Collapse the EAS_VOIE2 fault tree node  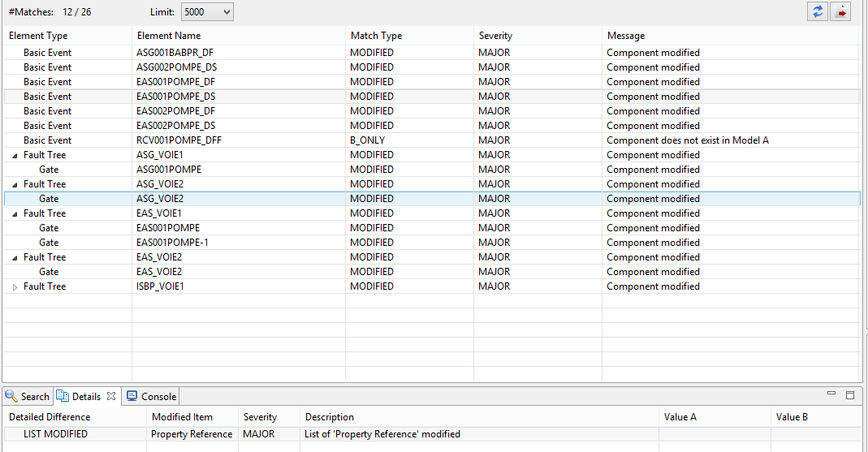[15, 258]
